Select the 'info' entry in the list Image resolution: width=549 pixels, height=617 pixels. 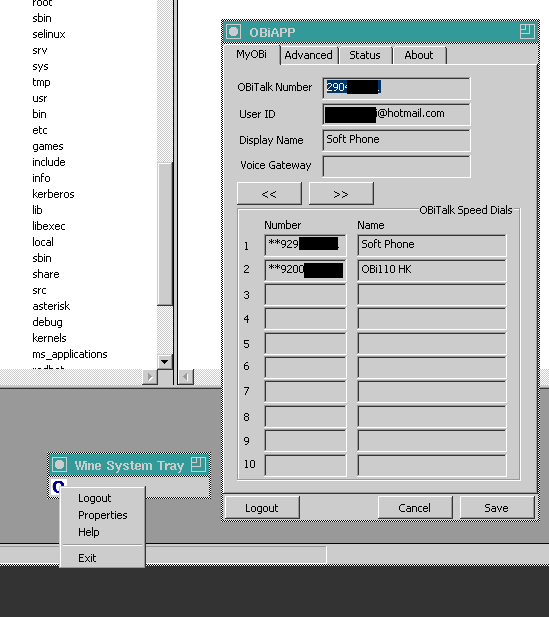click(41, 178)
